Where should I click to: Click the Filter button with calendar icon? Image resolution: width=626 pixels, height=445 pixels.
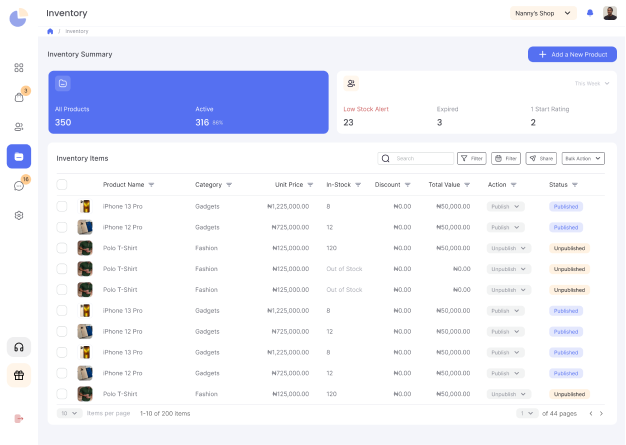[506, 158]
